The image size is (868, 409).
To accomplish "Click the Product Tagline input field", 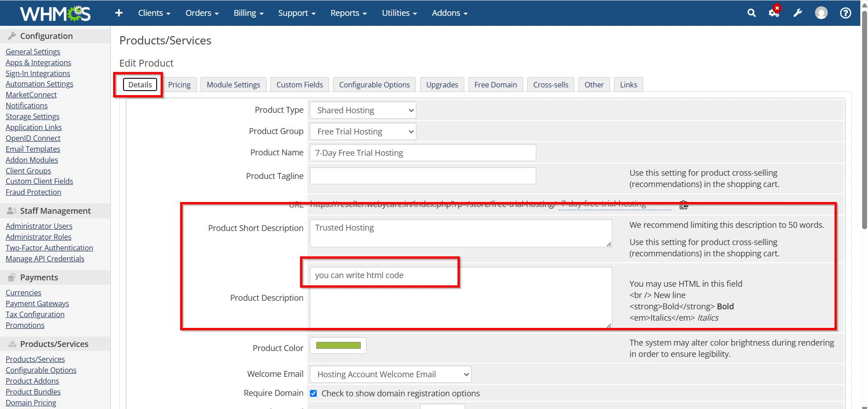I will [423, 176].
